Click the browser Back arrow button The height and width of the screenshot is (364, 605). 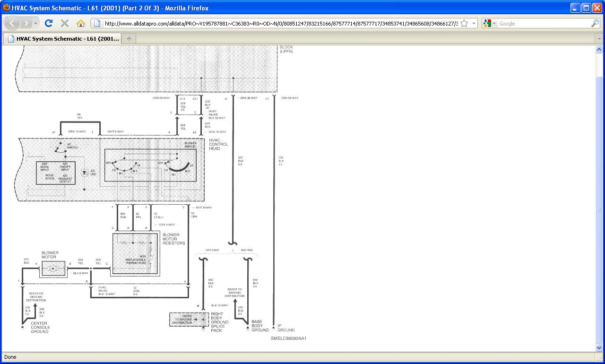point(12,23)
